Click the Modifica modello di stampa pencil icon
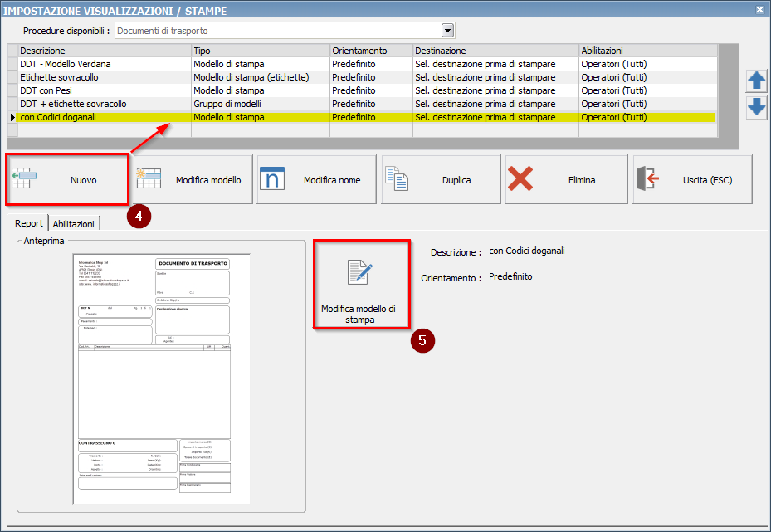Viewport: 771px width, 532px height. 359,273
